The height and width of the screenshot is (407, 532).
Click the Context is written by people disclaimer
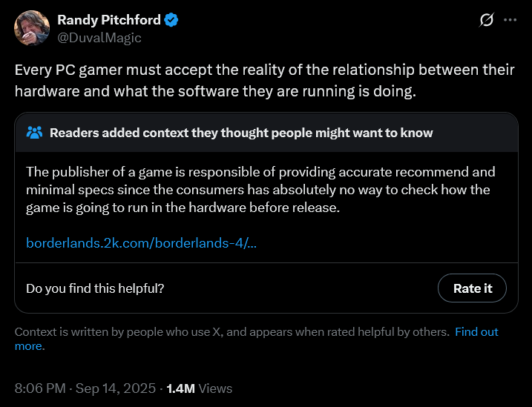(231, 332)
